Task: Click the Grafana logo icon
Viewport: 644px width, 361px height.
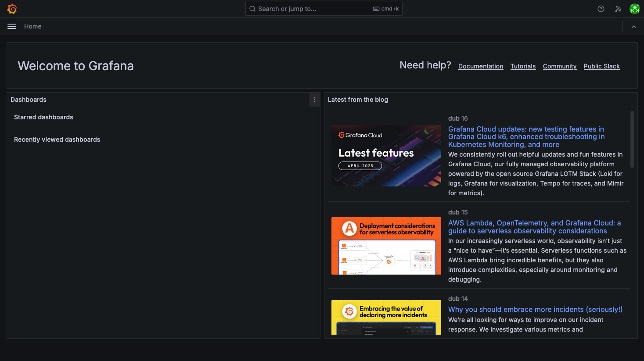Action: pyautogui.click(x=12, y=9)
